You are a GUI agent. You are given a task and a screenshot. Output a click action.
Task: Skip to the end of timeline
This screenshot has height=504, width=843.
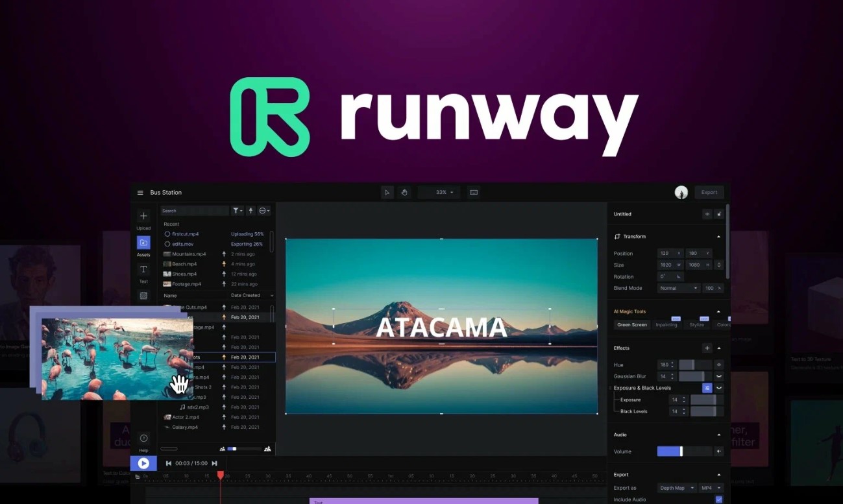pos(214,463)
